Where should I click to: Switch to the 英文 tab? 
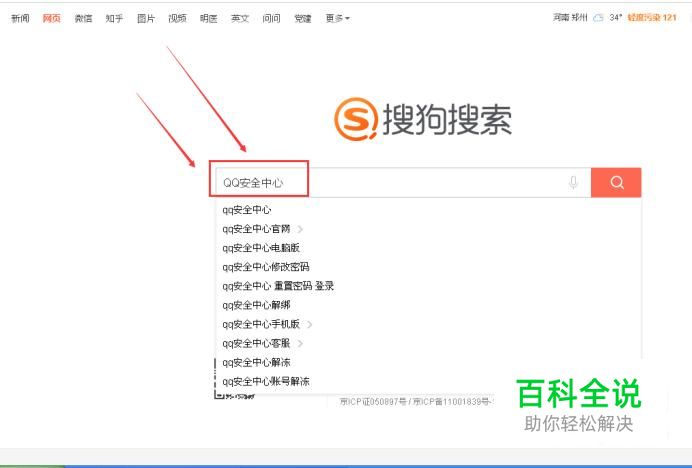tap(240, 18)
